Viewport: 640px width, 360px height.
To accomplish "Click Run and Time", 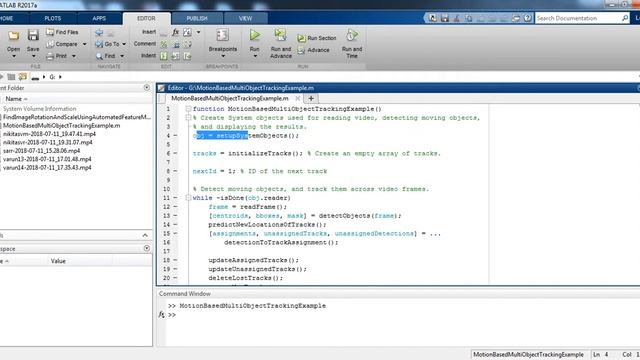I will click(352, 44).
